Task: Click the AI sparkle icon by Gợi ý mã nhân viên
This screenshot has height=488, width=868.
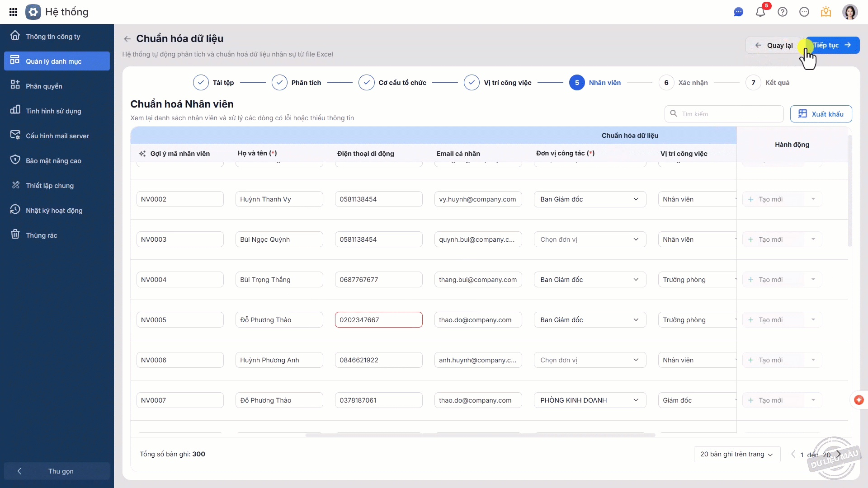Action: pyautogui.click(x=142, y=154)
